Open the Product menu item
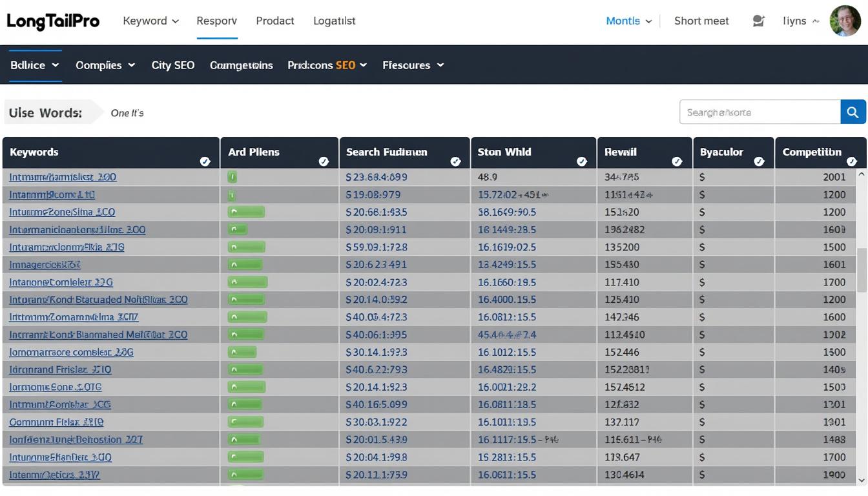The height and width of the screenshot is (496, 868). point(274,21)
